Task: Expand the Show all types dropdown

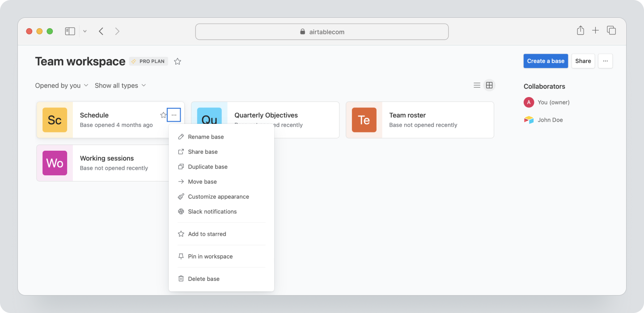Action: click(x=120, y=85)
